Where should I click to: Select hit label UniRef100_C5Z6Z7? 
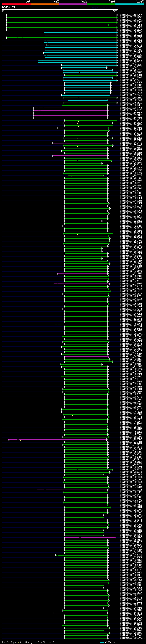click(131, 30)
